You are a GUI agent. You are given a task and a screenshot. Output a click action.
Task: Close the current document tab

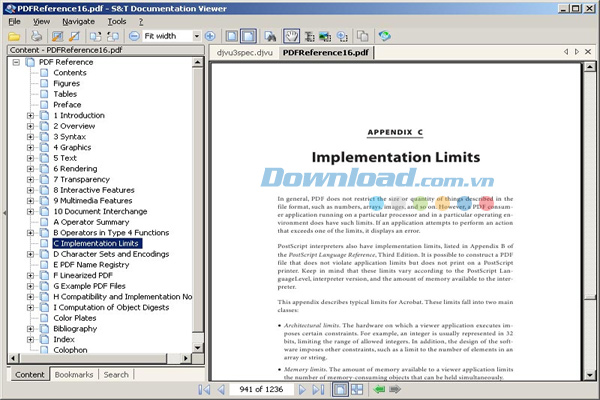pyautogui.click(x=588, y=52)
